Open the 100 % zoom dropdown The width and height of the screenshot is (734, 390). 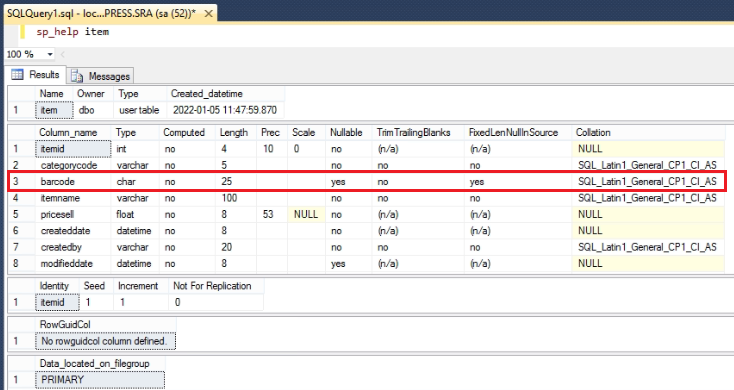point(50,54)
